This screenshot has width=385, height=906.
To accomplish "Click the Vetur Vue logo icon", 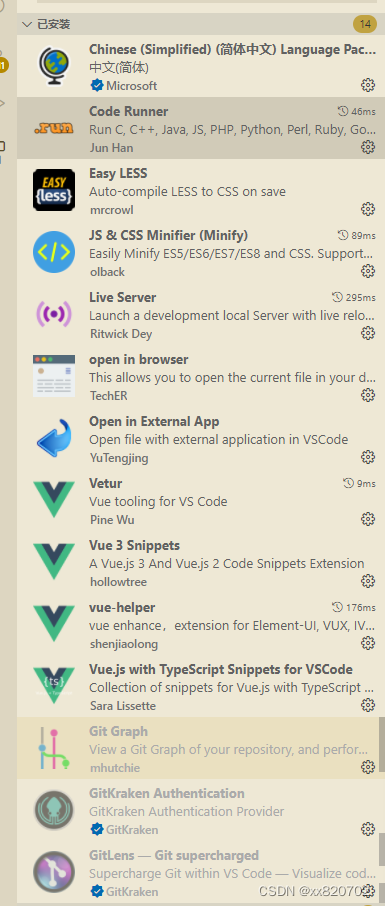I will point(54,500).
